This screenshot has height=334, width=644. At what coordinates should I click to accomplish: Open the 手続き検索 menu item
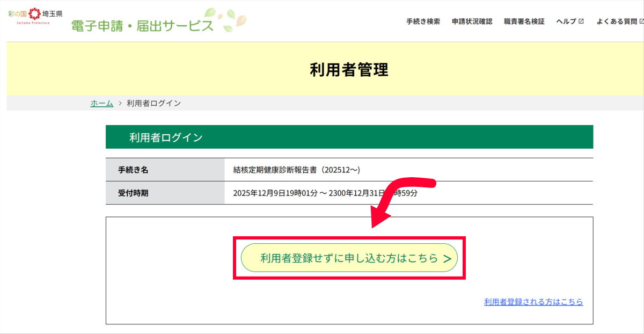pos(423,21)
